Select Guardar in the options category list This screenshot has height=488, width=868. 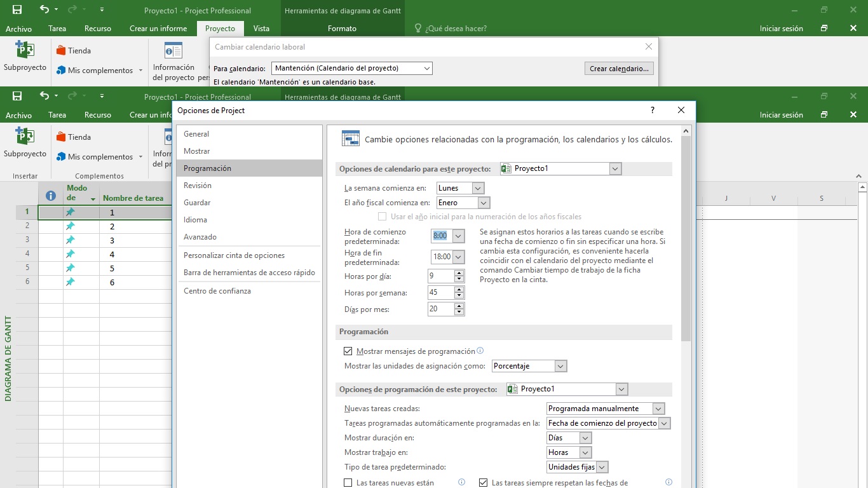pos(249,203)
